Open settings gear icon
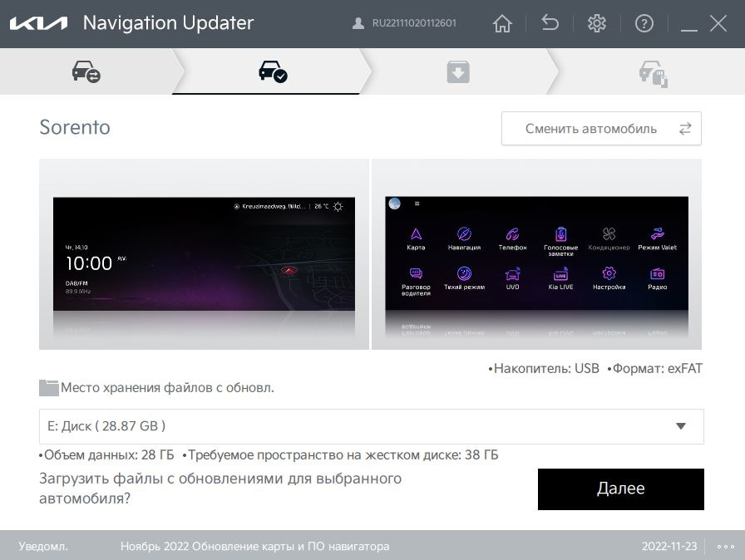Screen dimensions: 745x560 point(597,23)
